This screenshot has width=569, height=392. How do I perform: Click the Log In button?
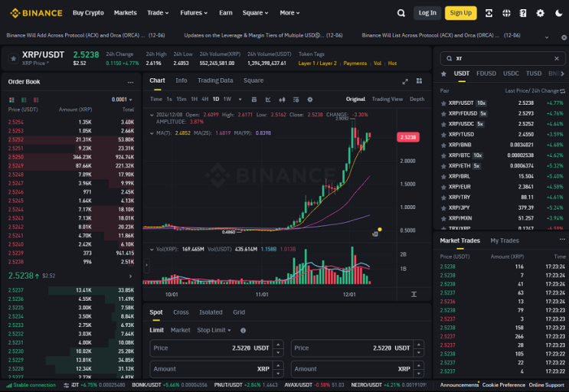pyautogui.click(x=427, y=13)
